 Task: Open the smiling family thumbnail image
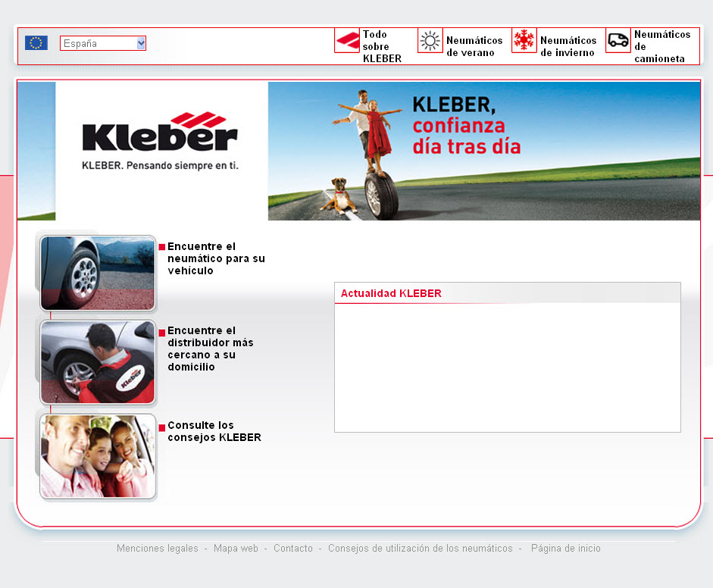pos(98,456)
